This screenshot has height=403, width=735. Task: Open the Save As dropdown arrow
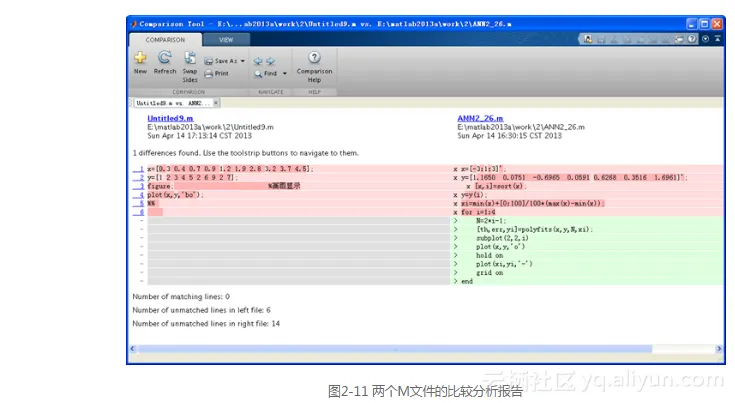tap(242, 61)
